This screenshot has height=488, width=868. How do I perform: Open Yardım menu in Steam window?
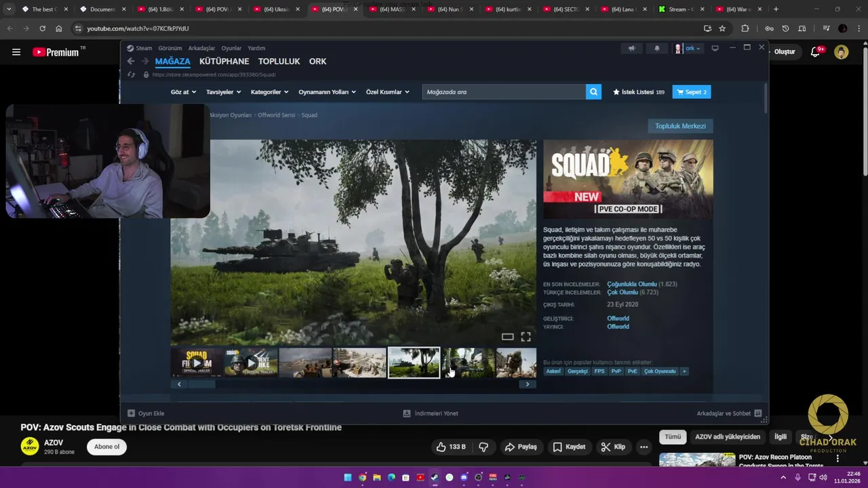pyautogui.click(x=256, y=48)
